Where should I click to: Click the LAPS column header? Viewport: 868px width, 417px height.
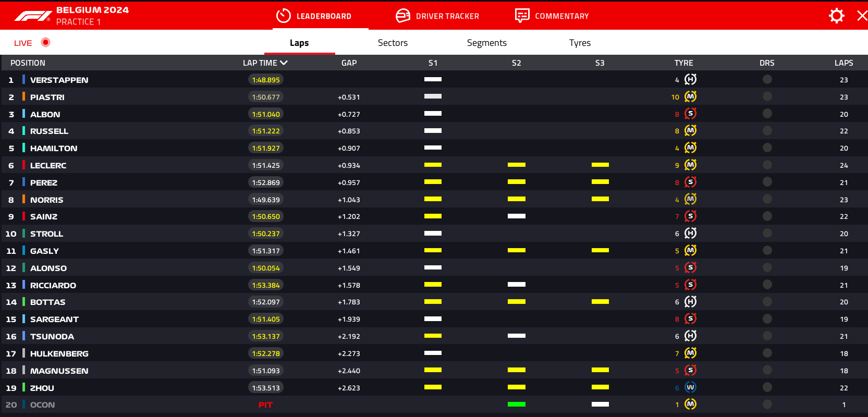click(843, 63)
